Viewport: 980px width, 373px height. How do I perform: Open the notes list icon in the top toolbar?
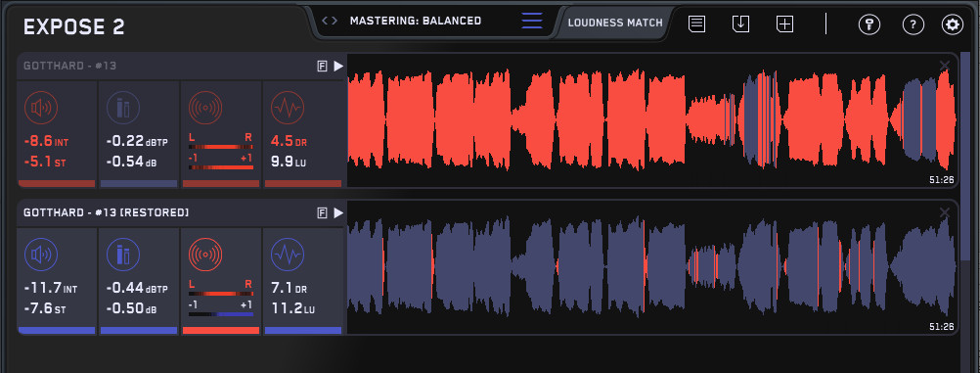pyautogui.click(x=697, y=24)
